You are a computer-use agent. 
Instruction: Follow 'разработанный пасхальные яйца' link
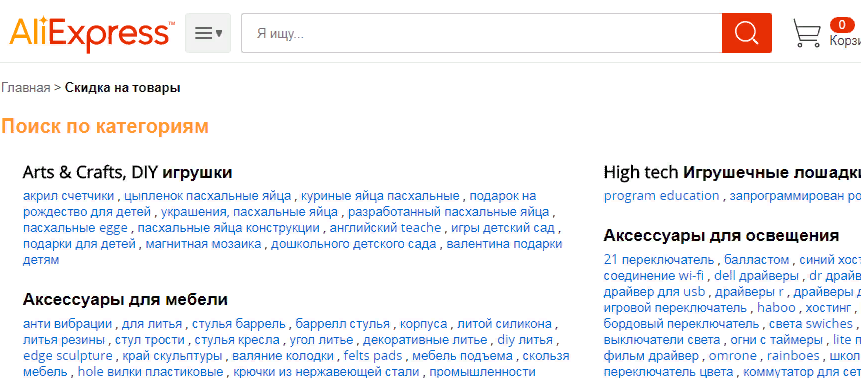tap(449, 212)
